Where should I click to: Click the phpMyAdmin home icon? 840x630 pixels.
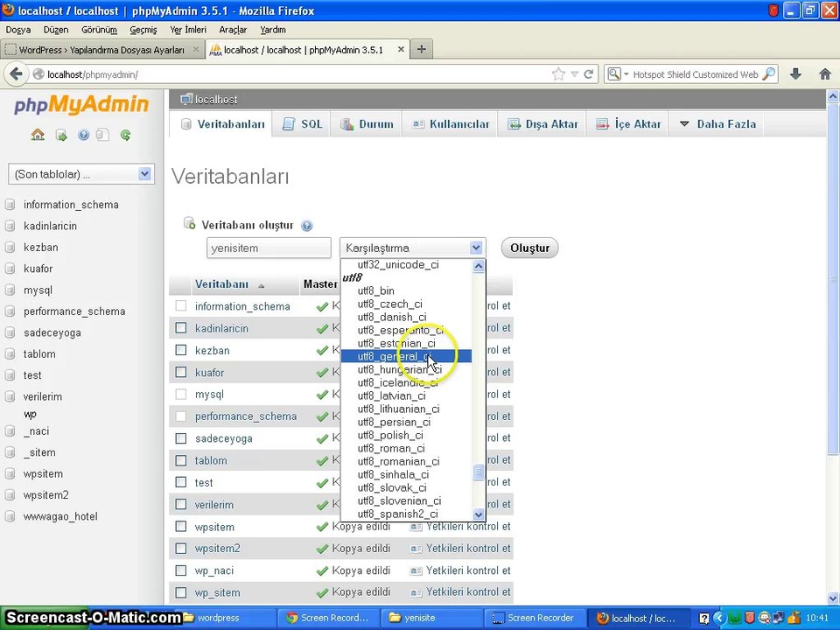click(38, 135)
